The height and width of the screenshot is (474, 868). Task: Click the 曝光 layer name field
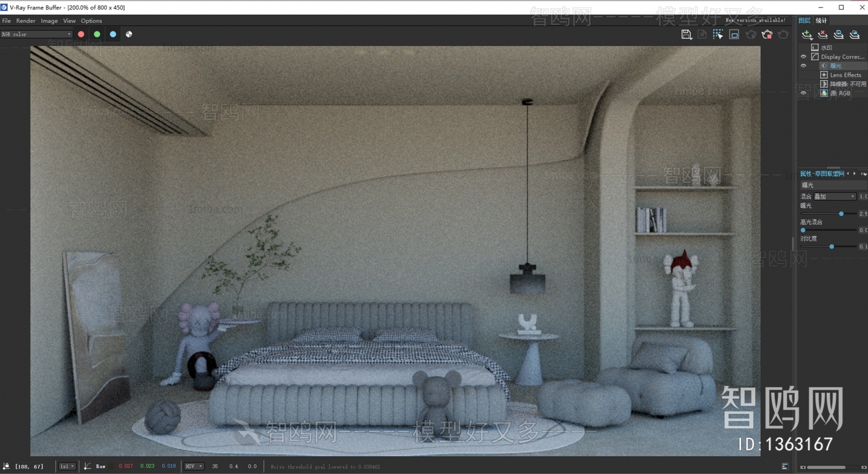click(x=834, y=185)
